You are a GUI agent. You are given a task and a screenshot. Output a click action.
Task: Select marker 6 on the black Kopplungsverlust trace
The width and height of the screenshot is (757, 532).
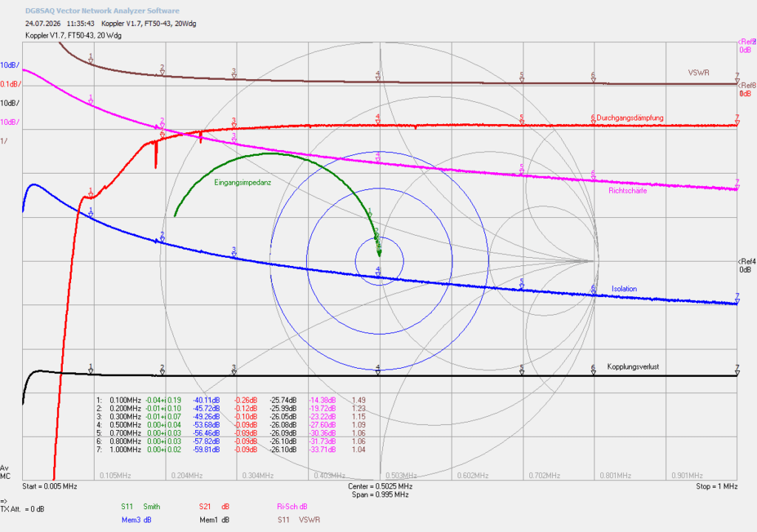pyautogui.click(x=594, y=369)
